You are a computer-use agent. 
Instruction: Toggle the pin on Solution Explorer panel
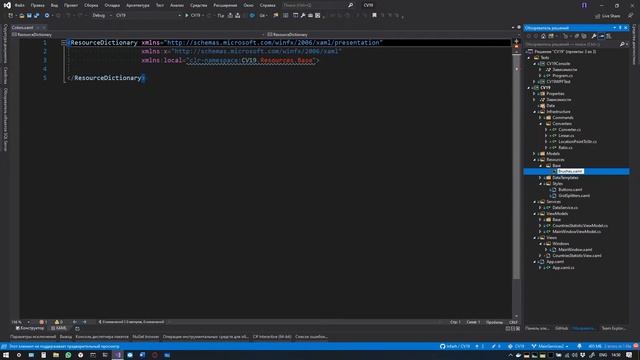tap(620, 28)
